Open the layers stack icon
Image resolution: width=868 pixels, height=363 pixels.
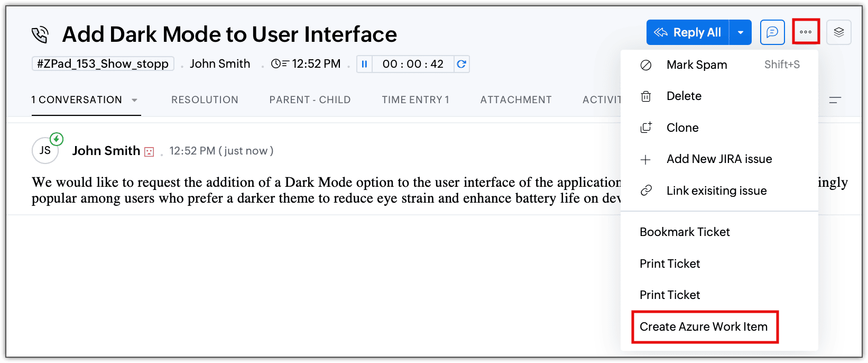point(839,32)
